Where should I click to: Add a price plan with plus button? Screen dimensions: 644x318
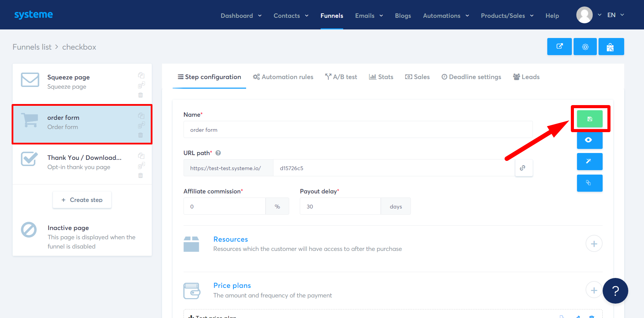[594, 290]
